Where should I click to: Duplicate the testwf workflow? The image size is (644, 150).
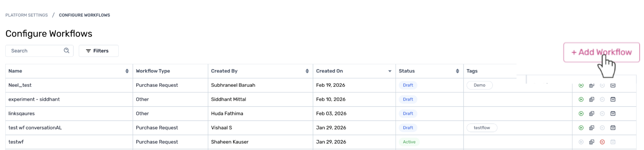pos(592,142)
